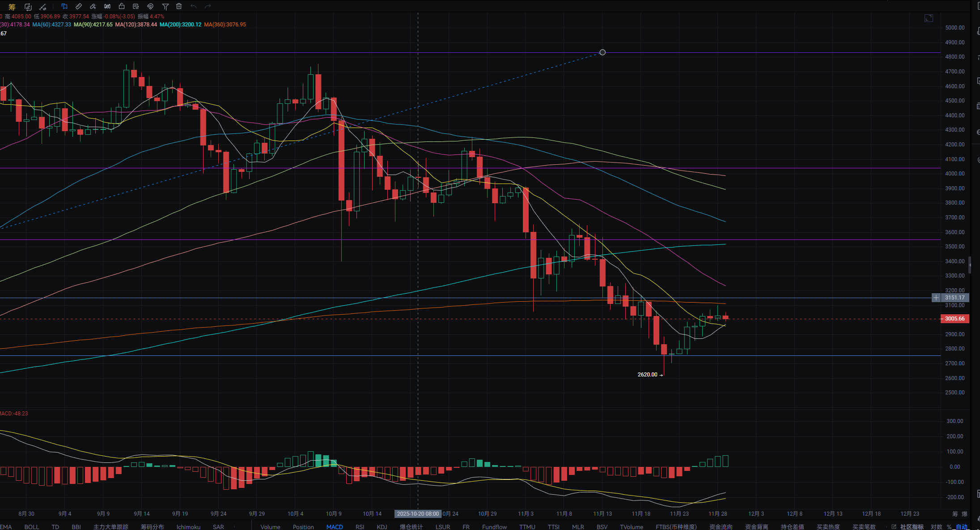Click the filter funnel icon
This screenshot has height=530, width=980.
[x=165, y=6]
